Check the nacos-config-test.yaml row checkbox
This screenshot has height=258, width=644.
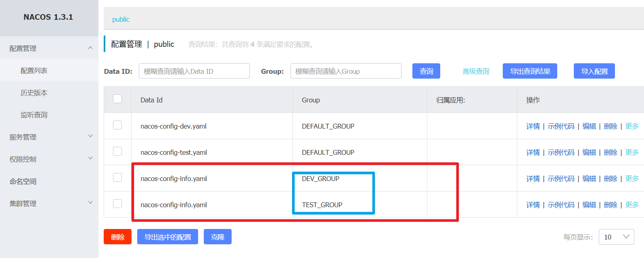[x=117, y=151]
